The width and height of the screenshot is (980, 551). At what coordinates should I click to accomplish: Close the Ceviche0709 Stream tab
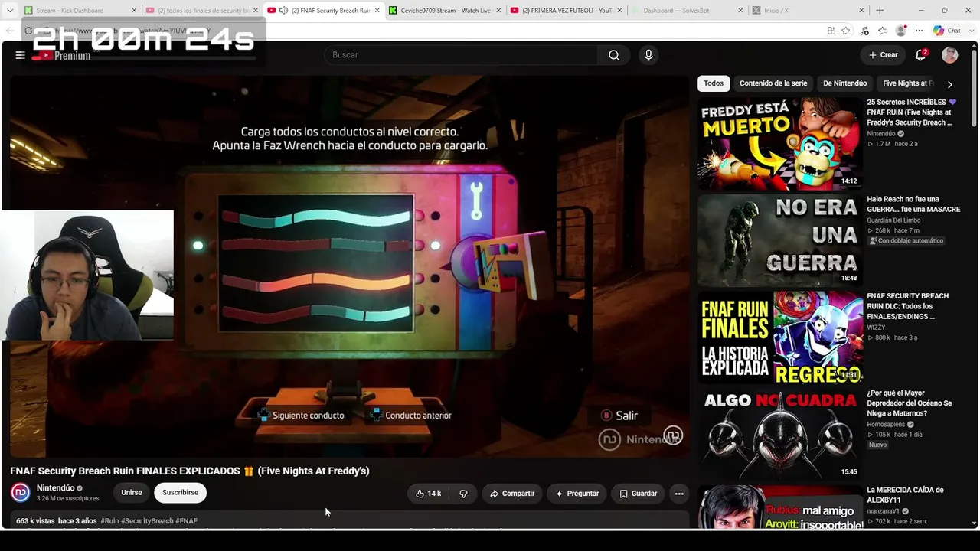pos(498,11)
